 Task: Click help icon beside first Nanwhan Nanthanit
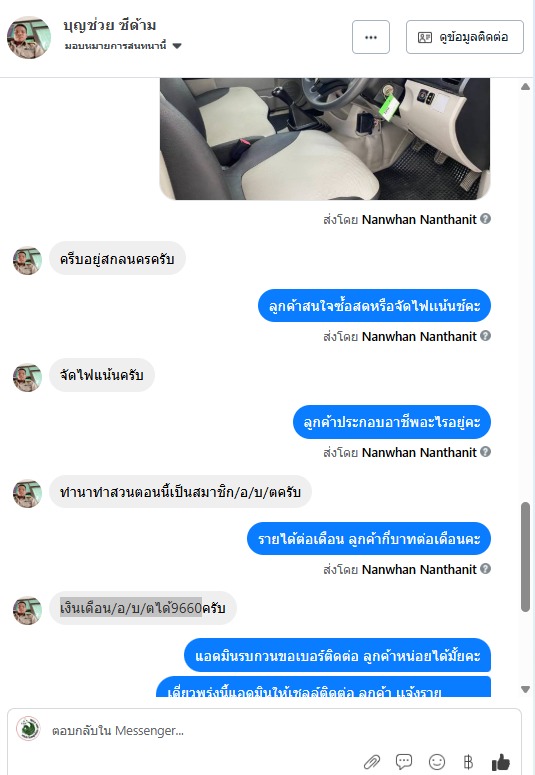[x=486, y=218]
